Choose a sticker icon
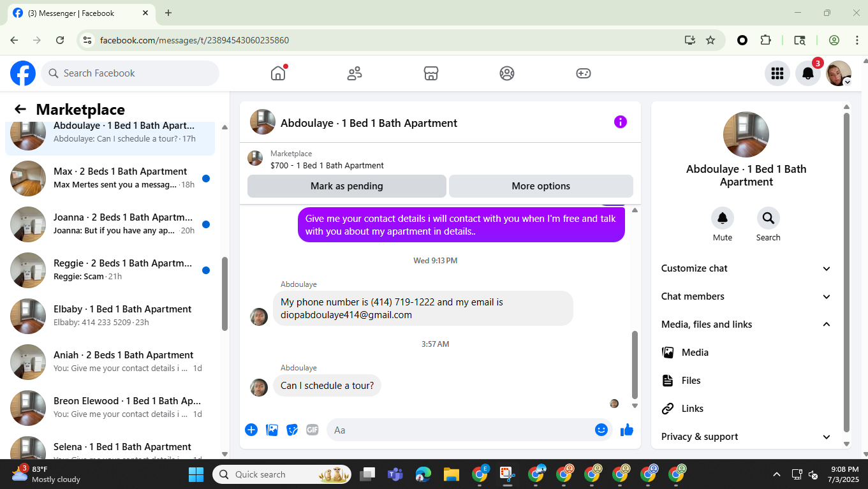The height and width of the screenshot is (489, 868). point(292,430)
